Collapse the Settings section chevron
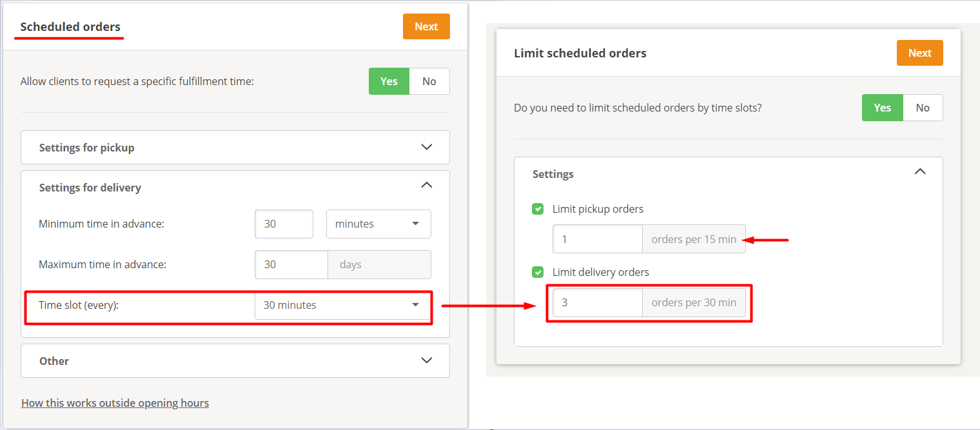 pyautogui.click(x=920, y=171)
